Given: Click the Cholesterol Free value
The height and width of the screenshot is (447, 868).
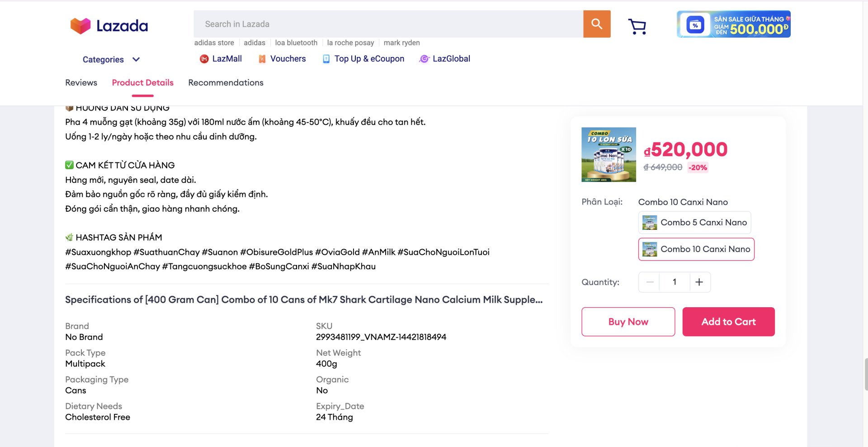Looking at the screenshot, I should (98, 417).
